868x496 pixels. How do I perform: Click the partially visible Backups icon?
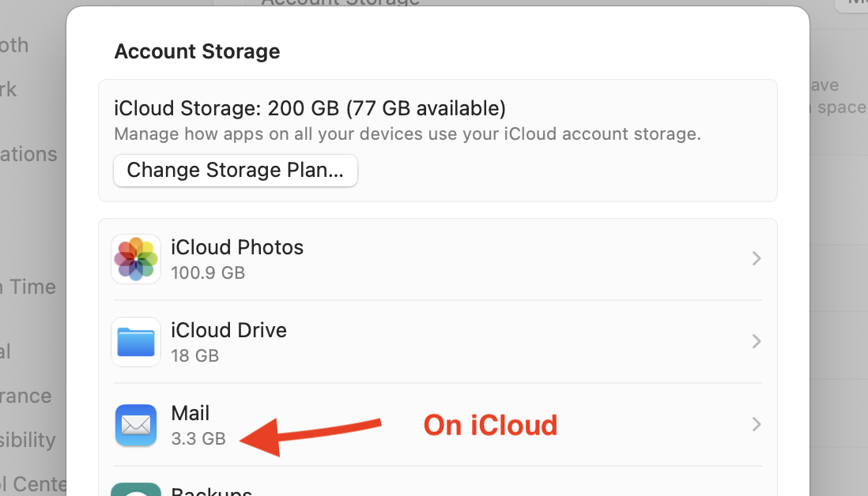[x=137, y=490]
